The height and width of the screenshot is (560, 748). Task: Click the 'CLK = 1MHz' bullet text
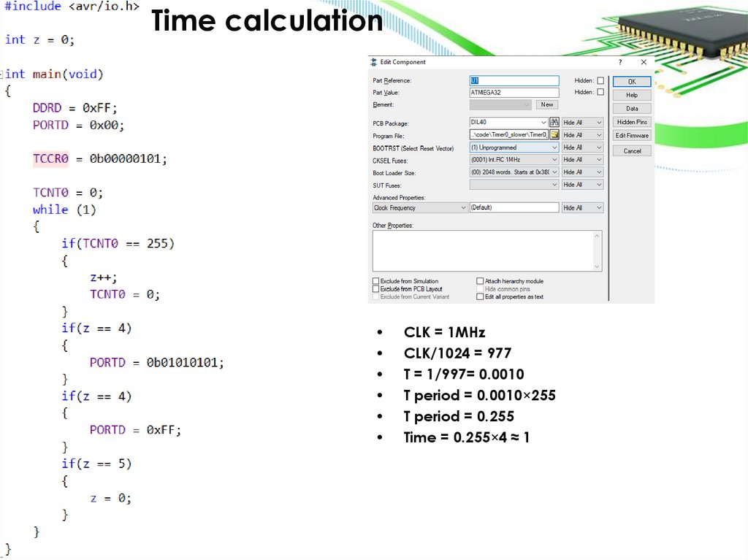(445, 332)
